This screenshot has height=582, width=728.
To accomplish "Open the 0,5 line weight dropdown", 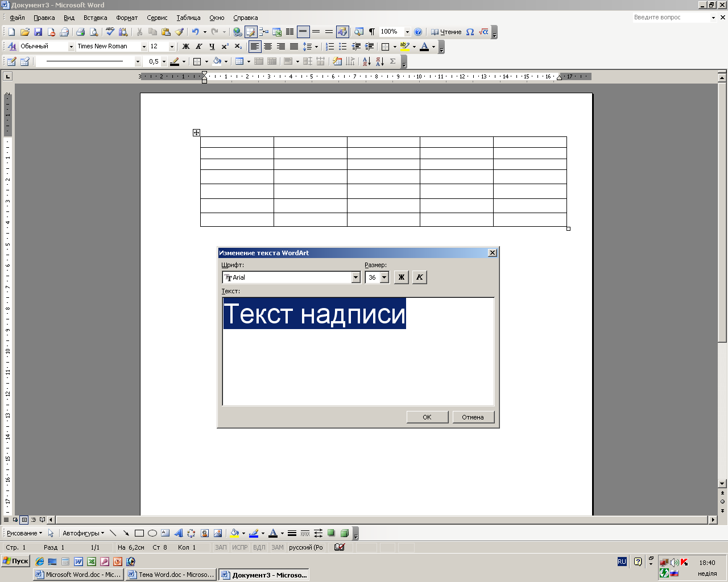I will [164, 61].
